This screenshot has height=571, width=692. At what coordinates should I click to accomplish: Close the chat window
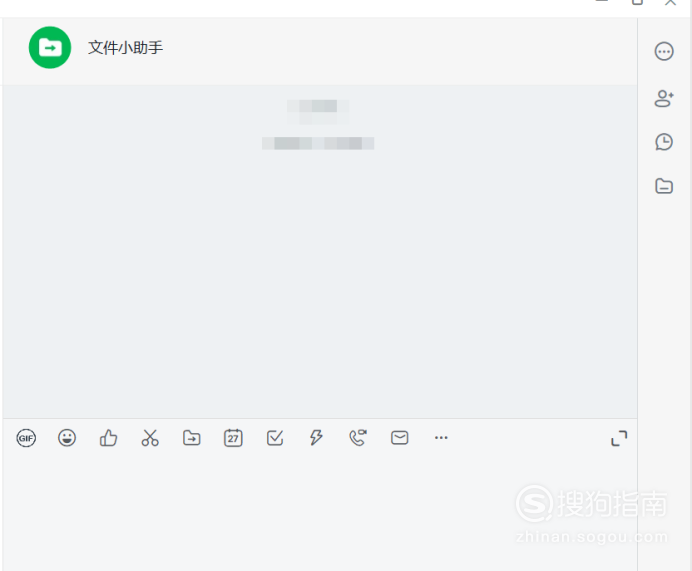pyautogui.click(x=670, y=3)
